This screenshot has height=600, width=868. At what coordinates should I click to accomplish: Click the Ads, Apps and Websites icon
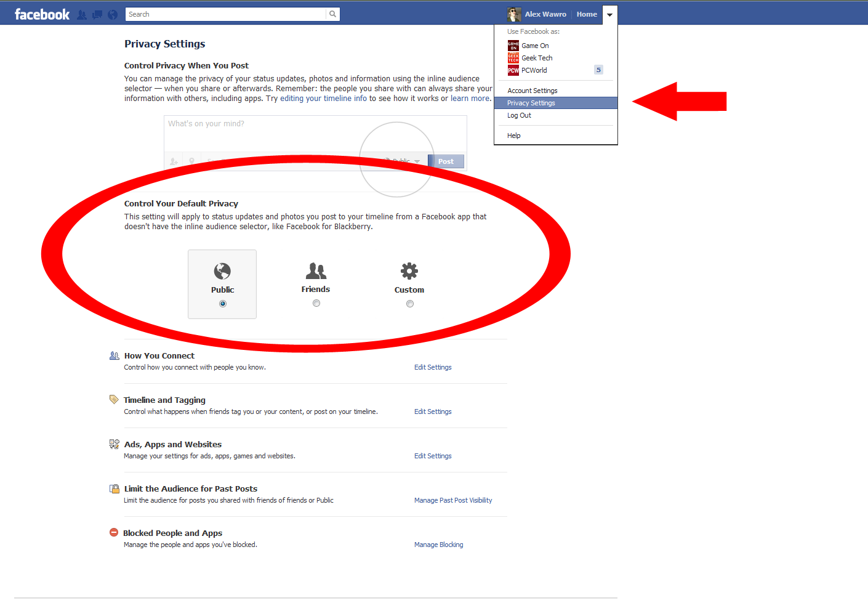114,444
